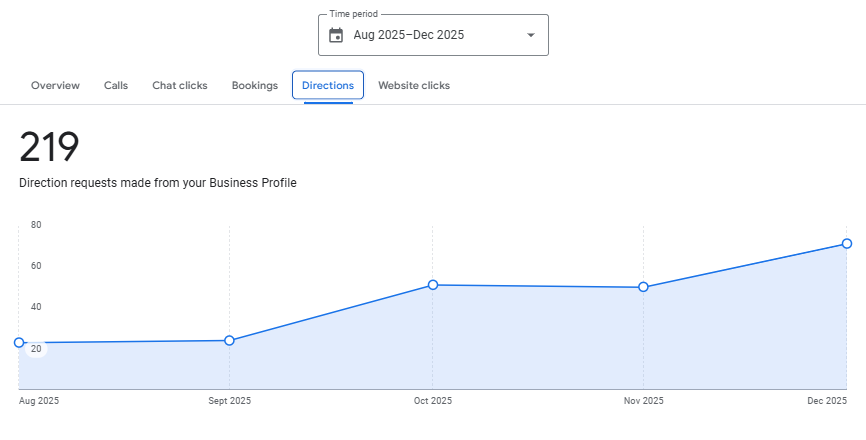Go to the Bookings tab
866x440 pixels.
[255, 86]
